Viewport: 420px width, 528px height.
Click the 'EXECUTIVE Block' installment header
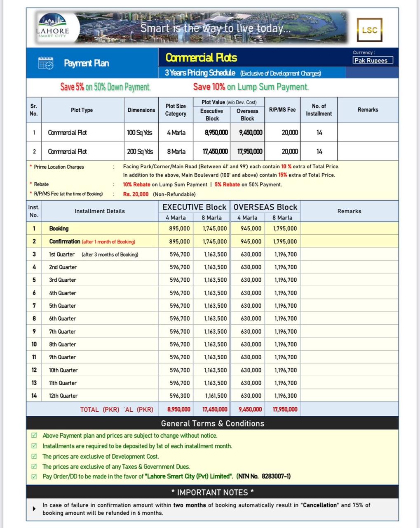[195, 207]
